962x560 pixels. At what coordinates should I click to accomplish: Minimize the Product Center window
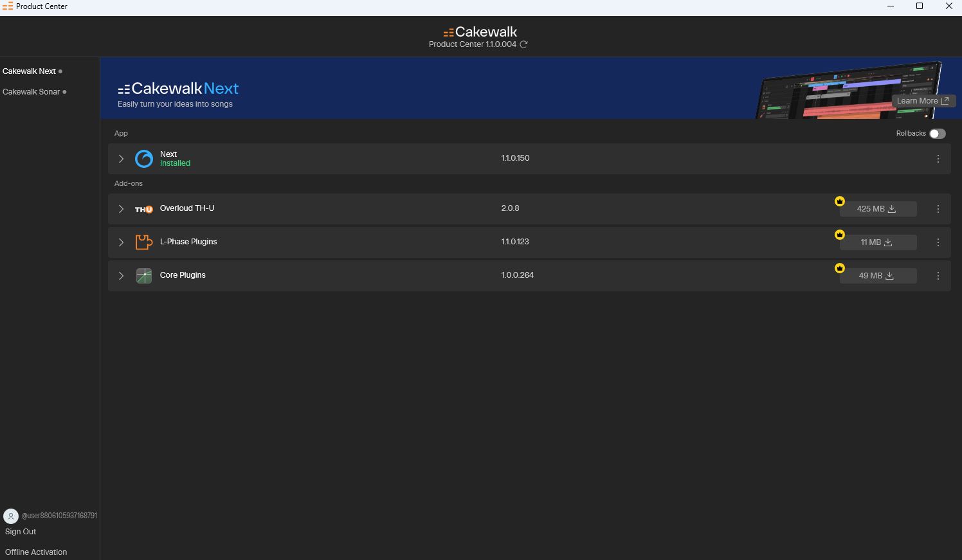coord(891,6)
